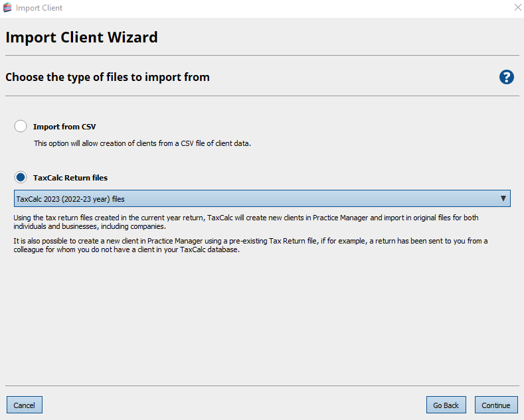
Task: Go Back to the previous wizard step
Action: (446, 405)
